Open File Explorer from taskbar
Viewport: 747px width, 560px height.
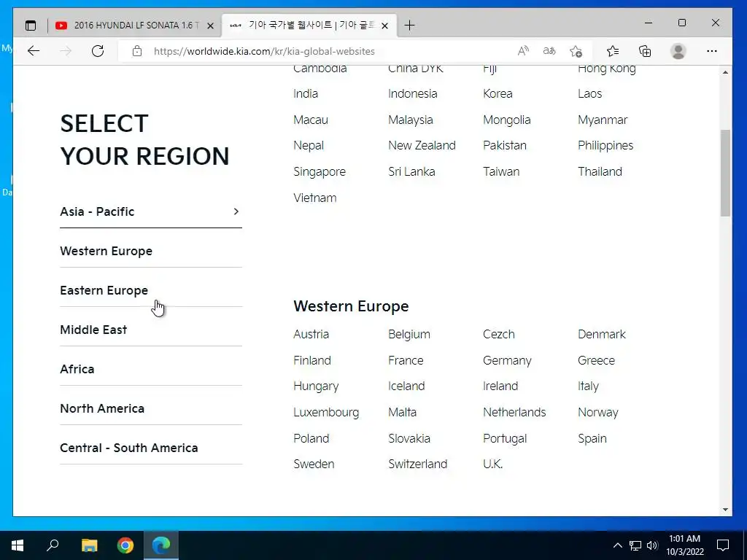point(89,545)
